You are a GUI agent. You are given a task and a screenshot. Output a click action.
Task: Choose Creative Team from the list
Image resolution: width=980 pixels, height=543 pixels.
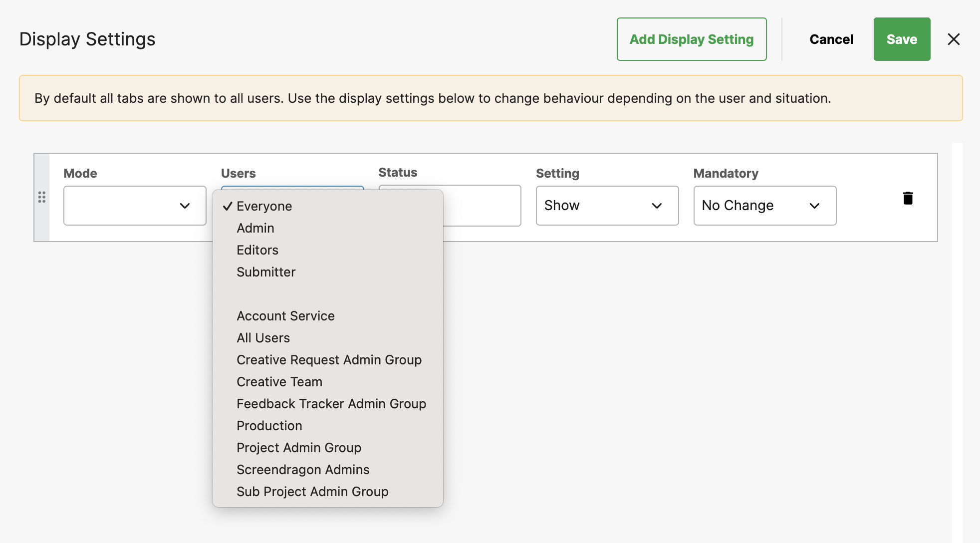(x=279, y=382)
